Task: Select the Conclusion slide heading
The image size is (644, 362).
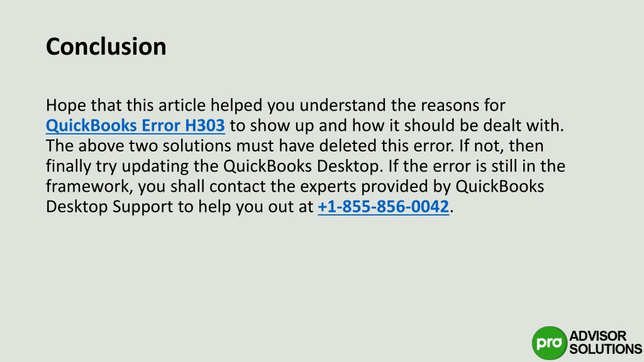Action: (106, 47)
